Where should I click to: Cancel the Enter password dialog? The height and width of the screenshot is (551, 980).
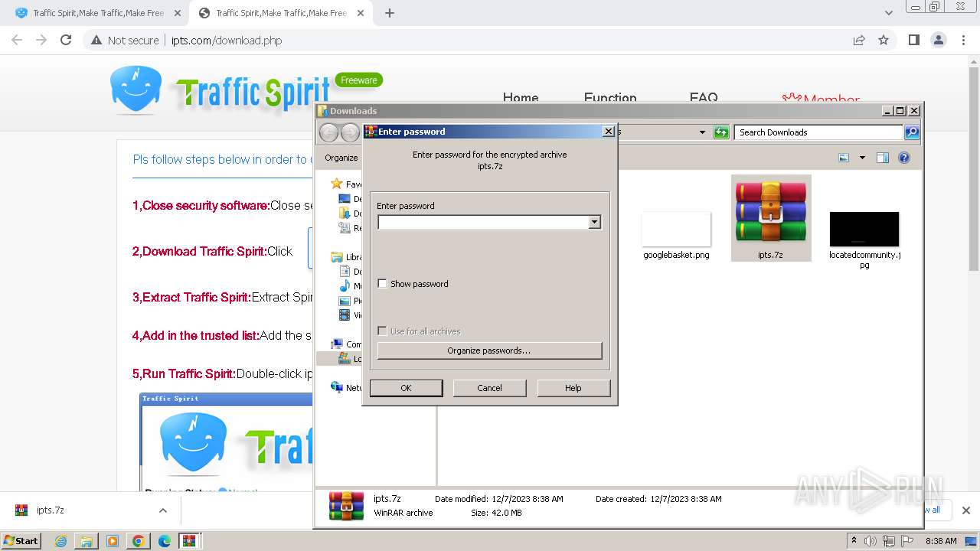[489, 388]
